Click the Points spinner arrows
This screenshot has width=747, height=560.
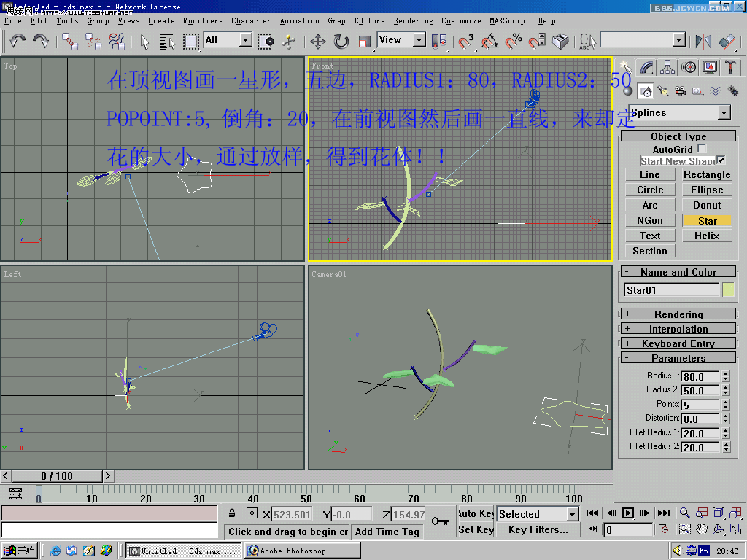pos(726,405)
